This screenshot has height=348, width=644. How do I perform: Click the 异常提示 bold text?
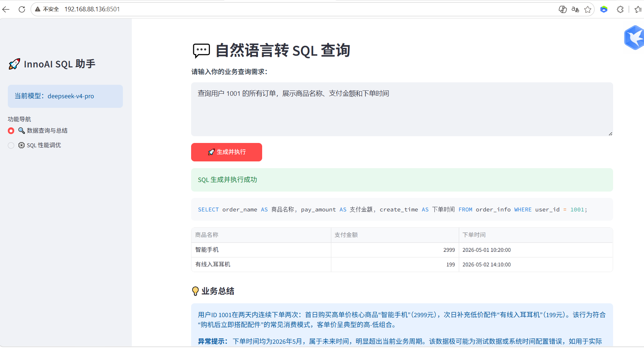213,341
